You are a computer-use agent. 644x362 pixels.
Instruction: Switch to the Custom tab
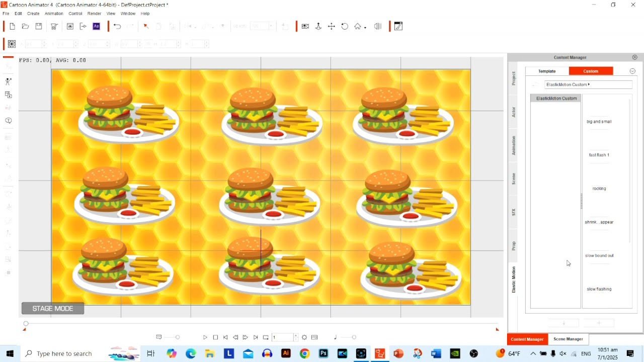point(591,71)
